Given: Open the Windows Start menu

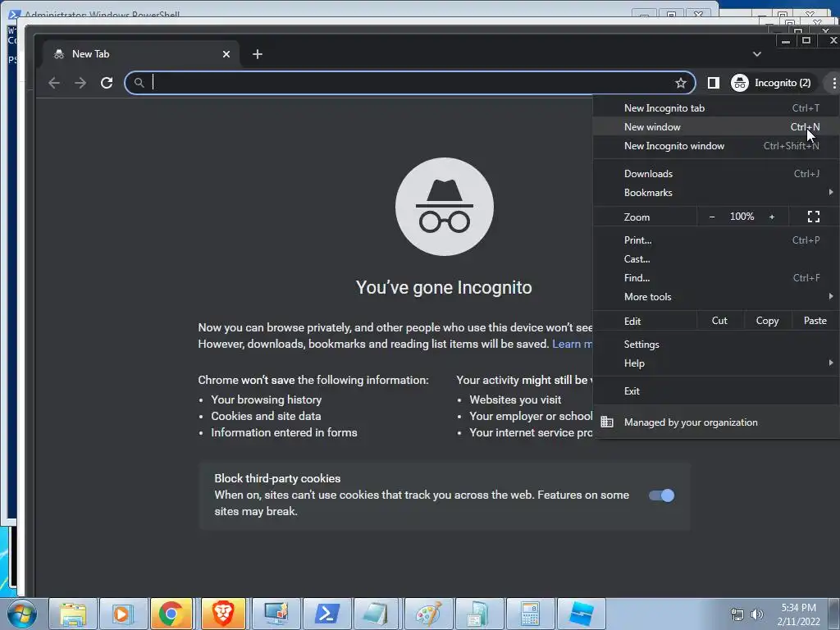Looking at the screenshot, I should point(21,614).
